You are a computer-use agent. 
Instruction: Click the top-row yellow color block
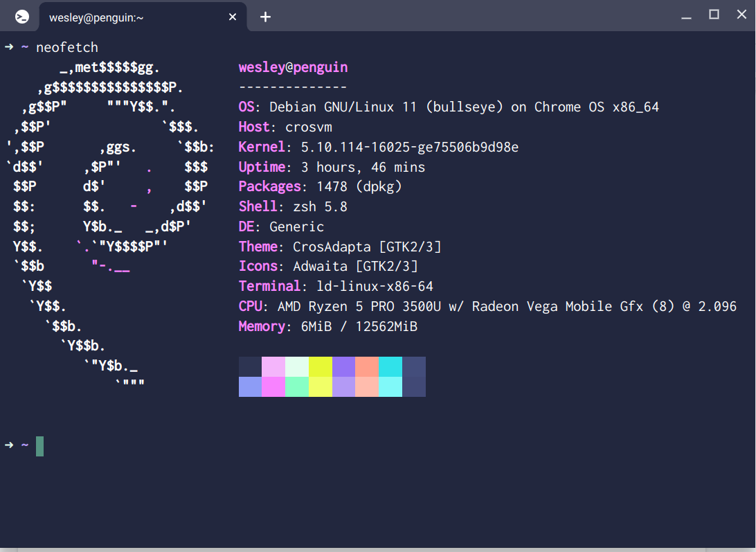coord(320,366)
